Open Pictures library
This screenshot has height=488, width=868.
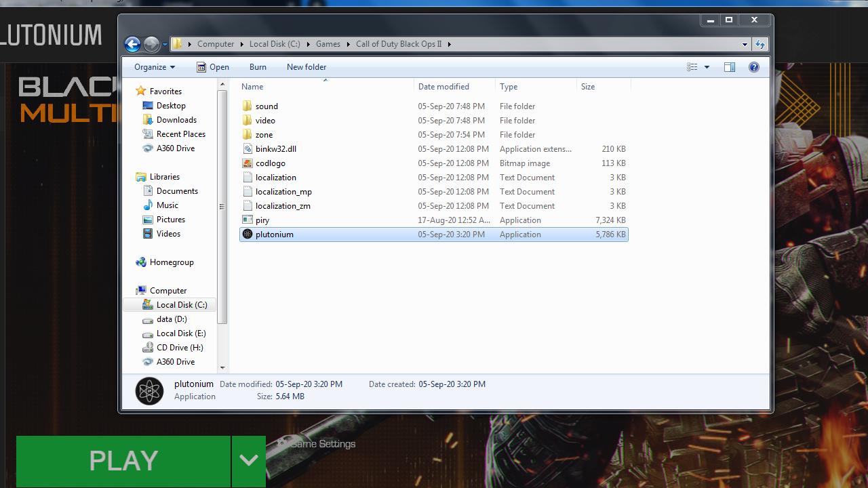(x=170, y=220)
